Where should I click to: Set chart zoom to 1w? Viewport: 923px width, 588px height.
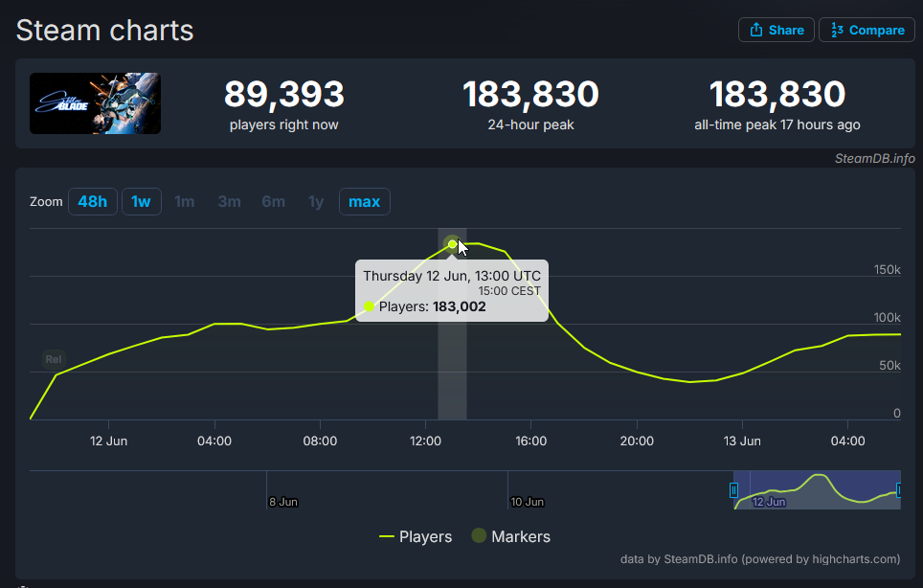142,202
